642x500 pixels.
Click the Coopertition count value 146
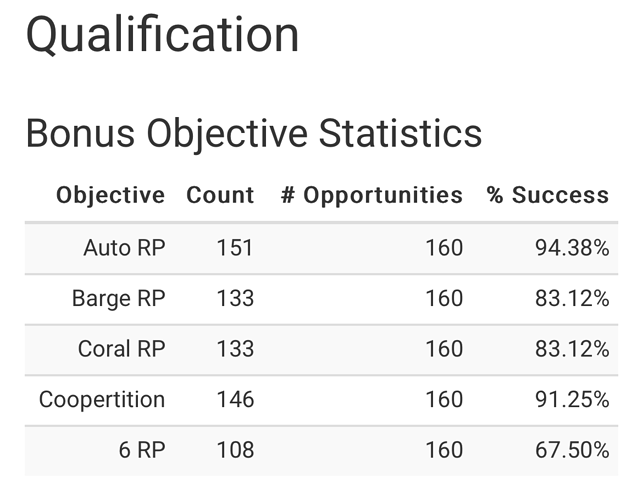(235, 399)
